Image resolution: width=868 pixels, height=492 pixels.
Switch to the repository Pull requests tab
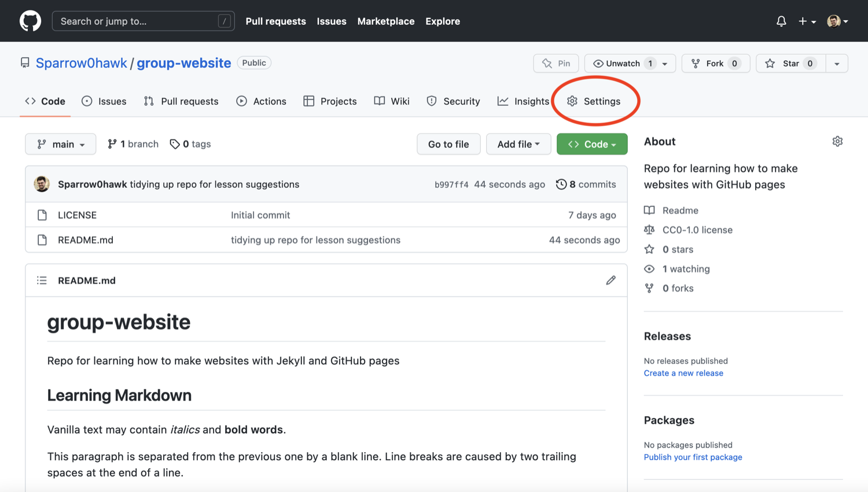pos(181,101)
